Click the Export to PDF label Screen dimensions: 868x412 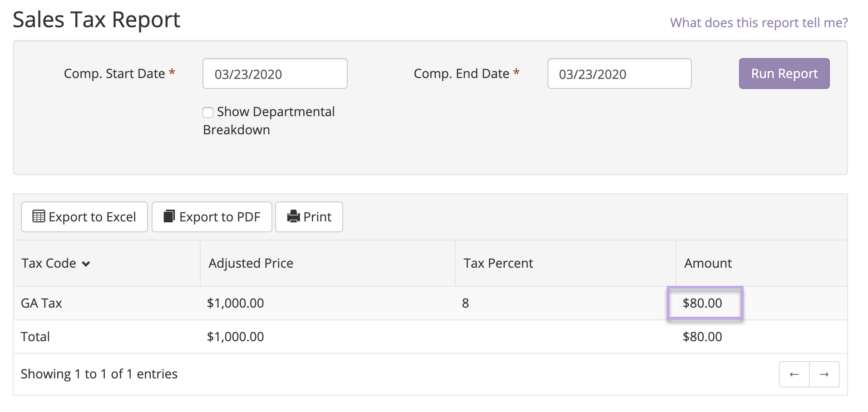[220, 217]
